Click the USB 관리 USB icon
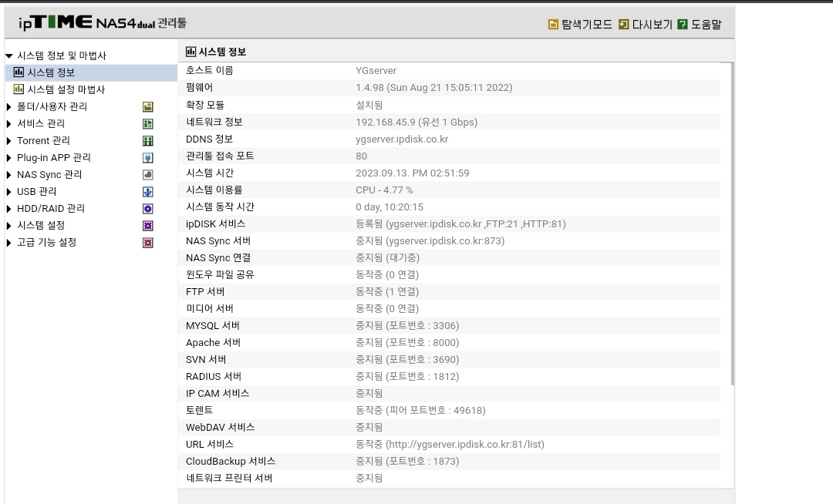 pyautogui.click(x=147, y=192)
